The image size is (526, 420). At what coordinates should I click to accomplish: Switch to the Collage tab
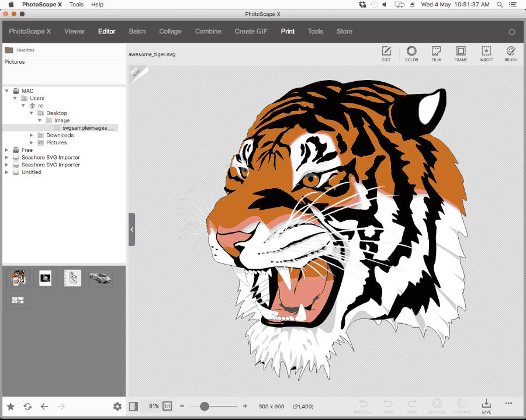pos(170,32)
